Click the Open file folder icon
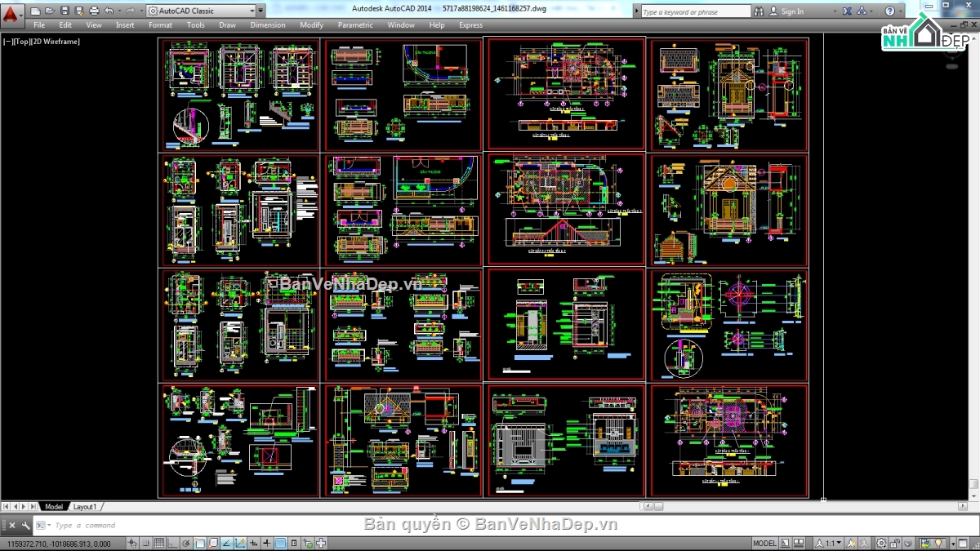This screenshot has width=980, height=551. point(50,11)
